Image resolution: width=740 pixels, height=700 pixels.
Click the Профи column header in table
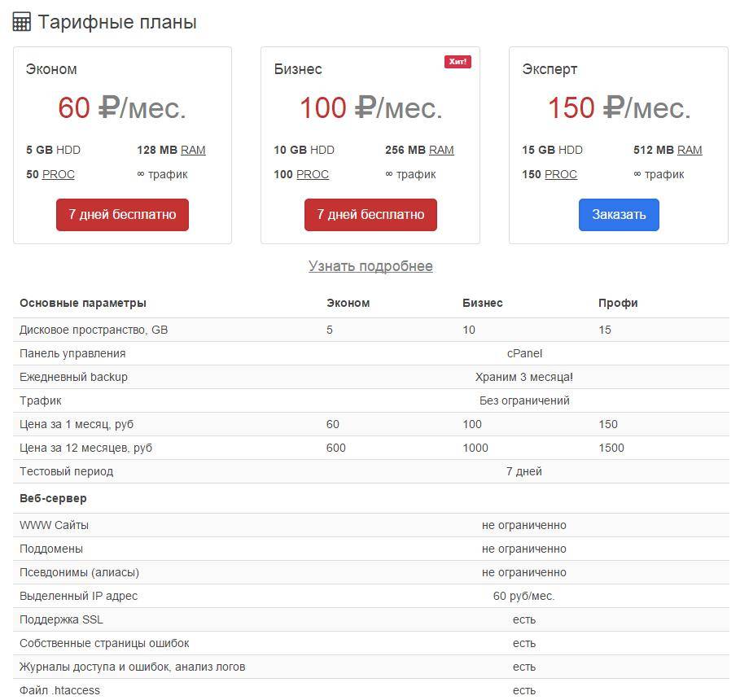tap(618, 303)
